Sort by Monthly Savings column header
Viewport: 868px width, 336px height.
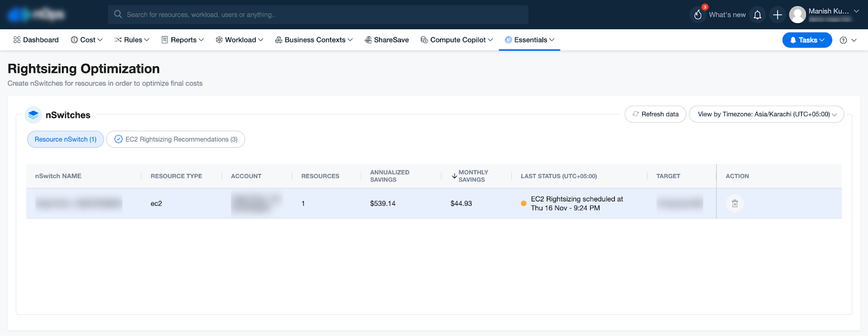point(472,176)
